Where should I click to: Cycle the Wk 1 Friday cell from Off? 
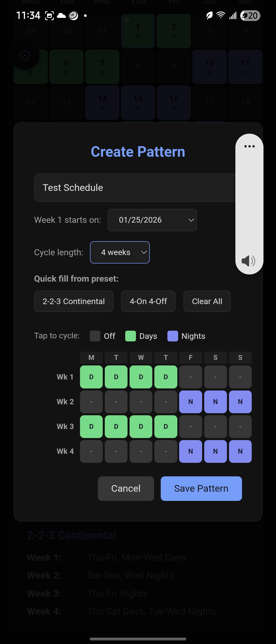[x=190, y=377]
